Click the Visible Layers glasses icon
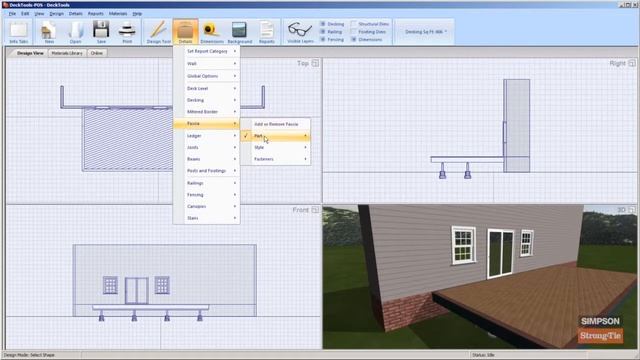Viewport: 640px width, 360px height. coord(300,32)
